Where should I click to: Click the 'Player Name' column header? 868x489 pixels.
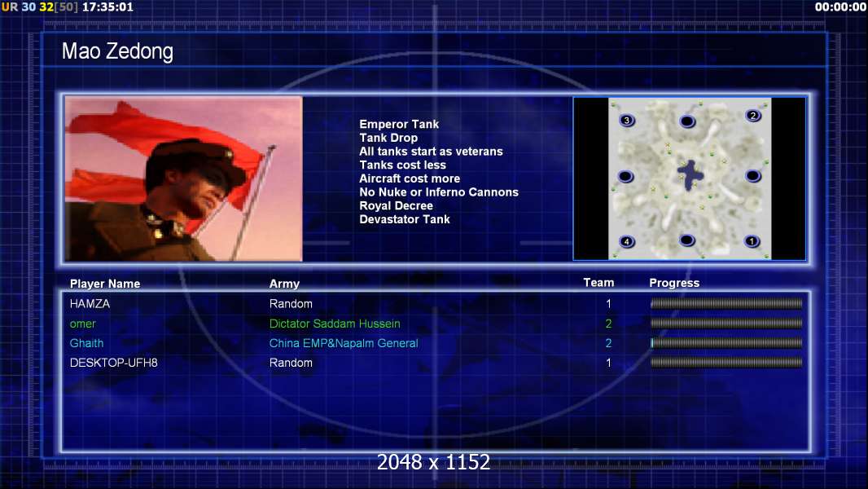tap(105, 284)
